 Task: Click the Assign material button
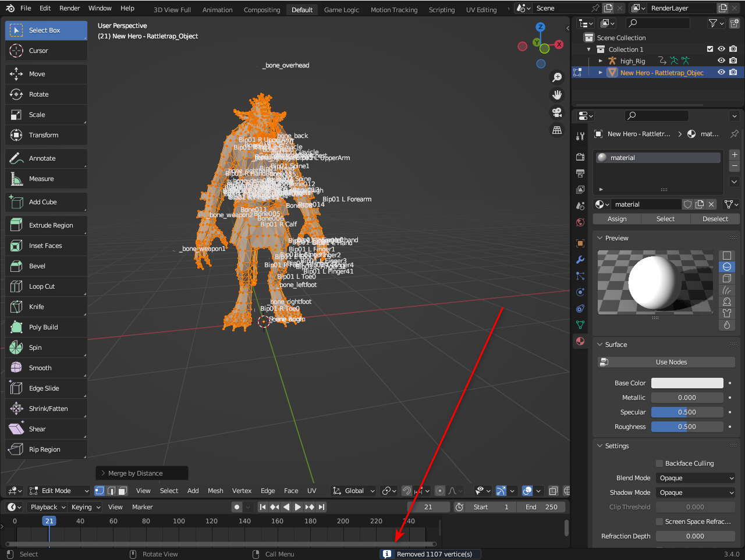point(617,219)
